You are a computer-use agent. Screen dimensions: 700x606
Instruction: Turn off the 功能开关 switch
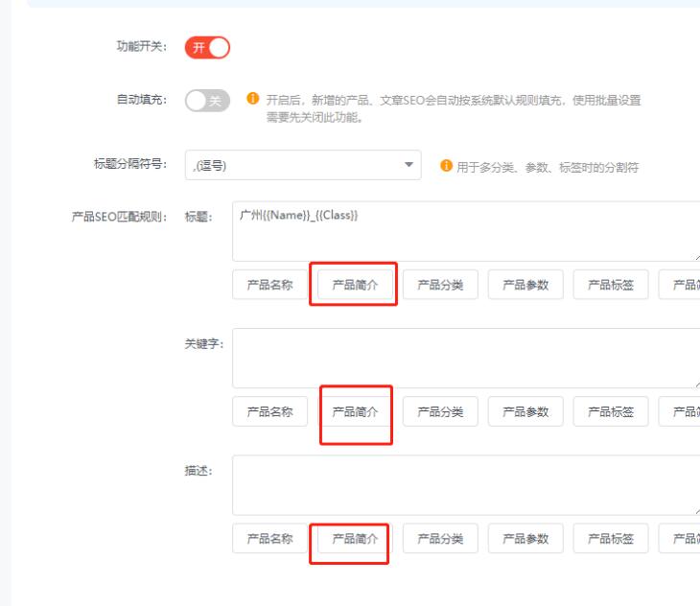tap(207, 48)
